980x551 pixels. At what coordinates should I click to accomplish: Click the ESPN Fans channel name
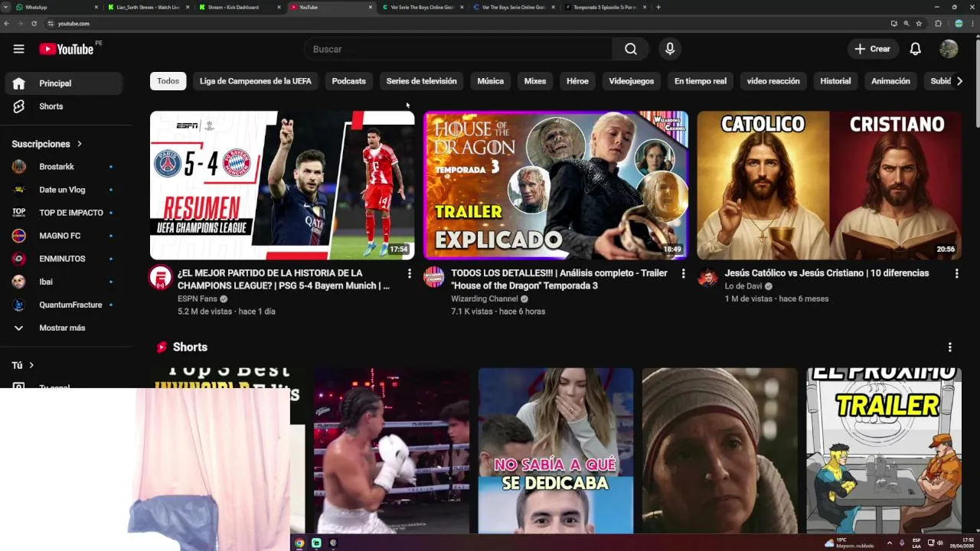click(198, 298)
